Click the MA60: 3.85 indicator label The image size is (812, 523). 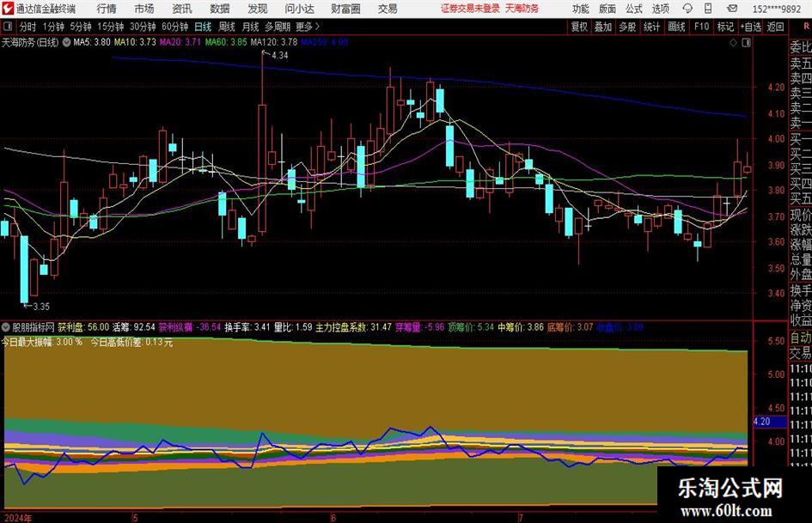pyautogui.click(x=226, y=42)
